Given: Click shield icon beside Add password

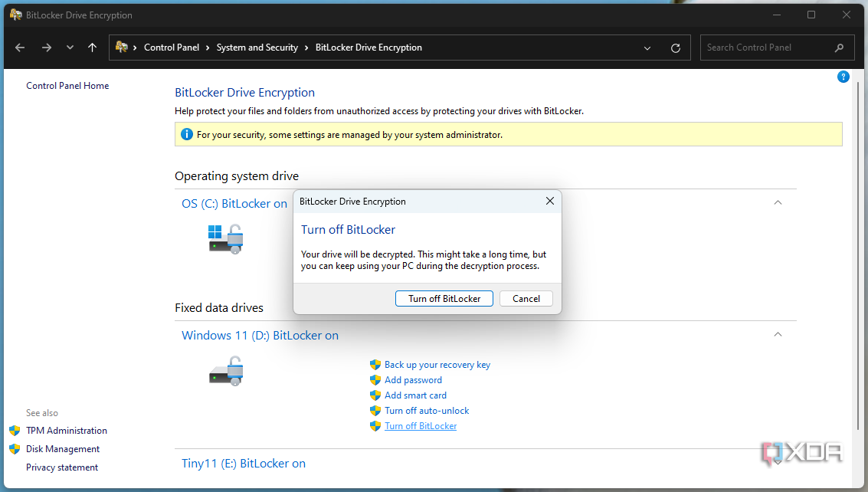Looking at the screenshot, I should (375, 380).
